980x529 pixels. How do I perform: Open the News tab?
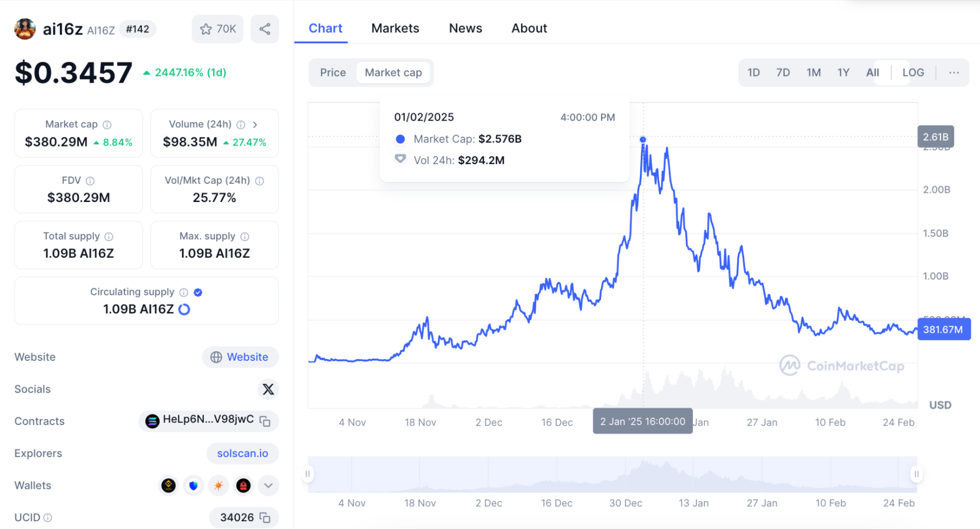pos(465,28)
